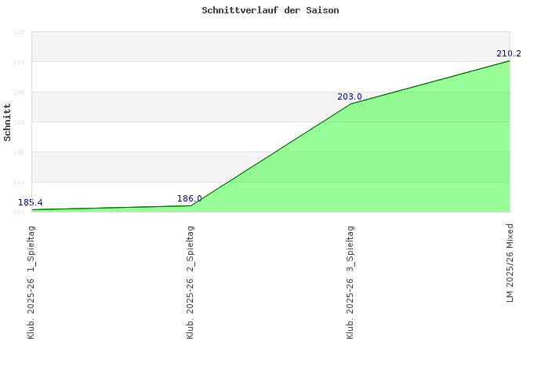
Task: Click the 190 y-axis tick label
Action: click(19, 183)
